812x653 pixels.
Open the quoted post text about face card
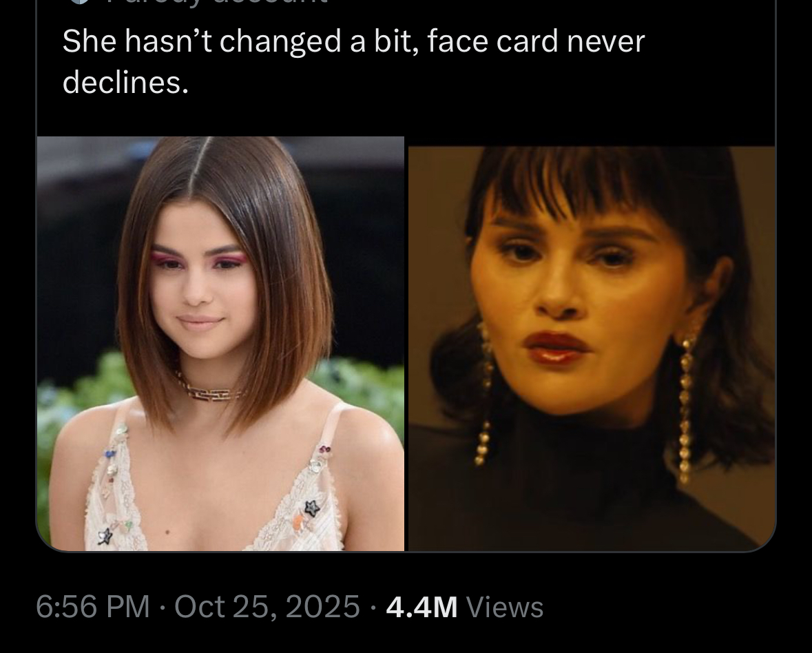[354, 61]
